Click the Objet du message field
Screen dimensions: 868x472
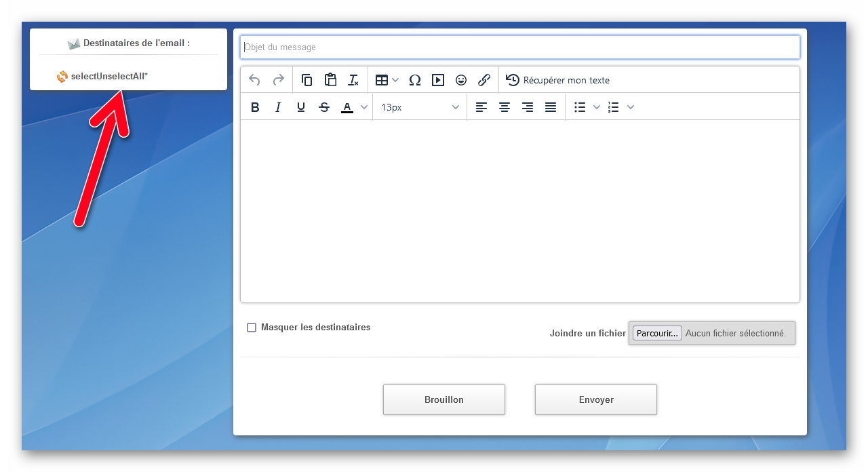point(519,47)
